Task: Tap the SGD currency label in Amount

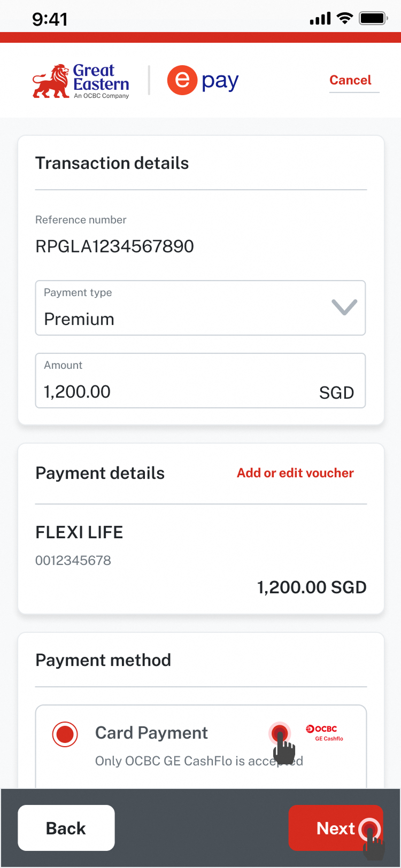Action: tap(336, 393)
